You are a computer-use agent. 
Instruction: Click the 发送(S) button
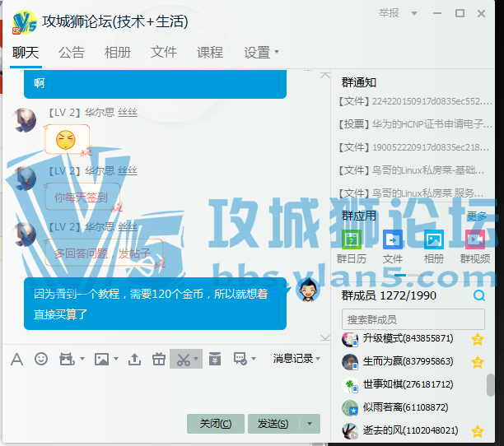(x=273, y=424)
